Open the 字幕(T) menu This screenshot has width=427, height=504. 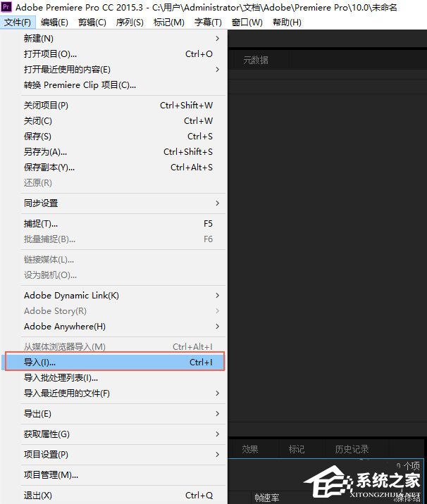[208, 23]
